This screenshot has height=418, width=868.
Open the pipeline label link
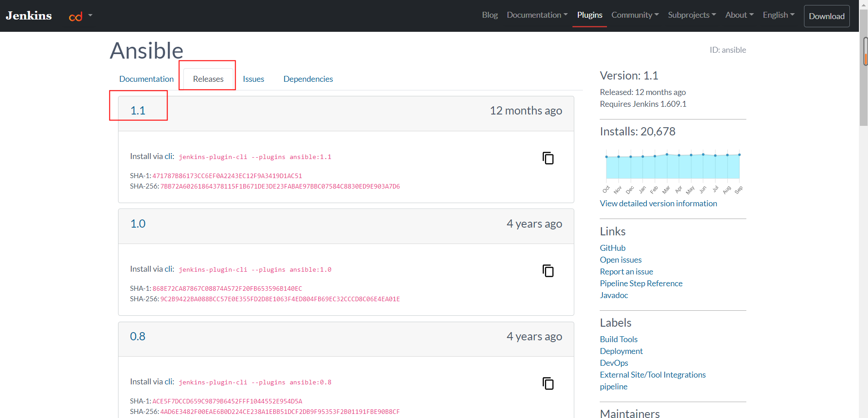click(x=613, y=387)
